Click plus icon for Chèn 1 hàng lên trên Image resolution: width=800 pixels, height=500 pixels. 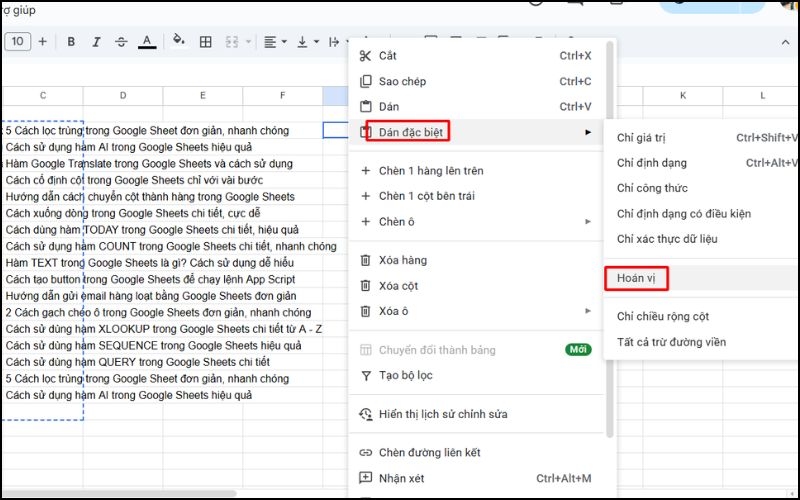[365, 170]
